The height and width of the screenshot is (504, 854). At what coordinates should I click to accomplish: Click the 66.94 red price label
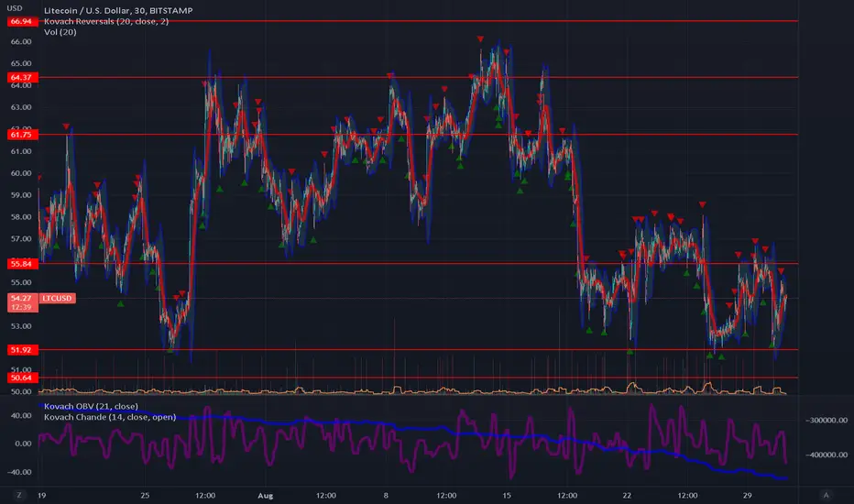pos(22,21)
